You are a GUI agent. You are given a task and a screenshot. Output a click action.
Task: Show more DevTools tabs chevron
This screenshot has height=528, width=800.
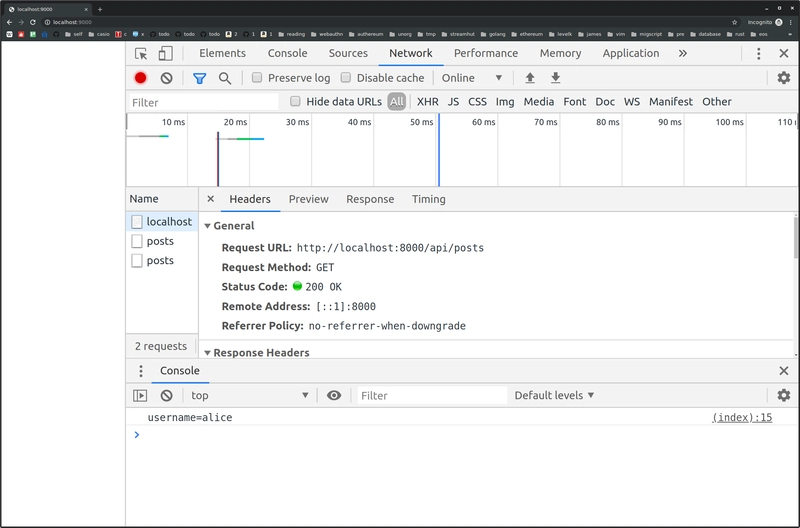point(683,54)
